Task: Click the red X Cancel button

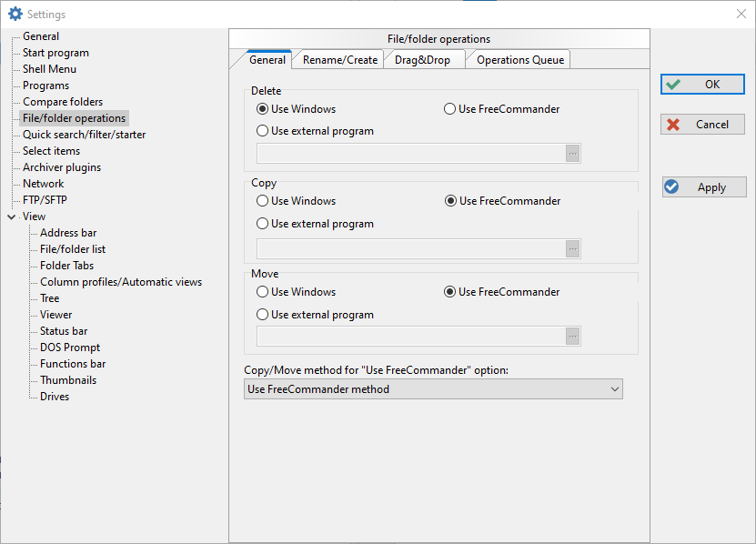Action: tap(702, 125)
